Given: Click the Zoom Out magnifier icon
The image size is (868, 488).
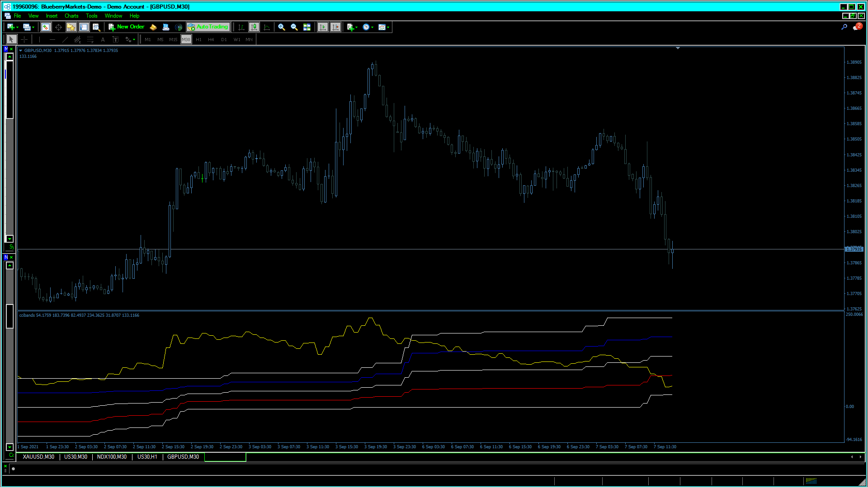Looking at the screenshot, I should [x=294, y=27].
